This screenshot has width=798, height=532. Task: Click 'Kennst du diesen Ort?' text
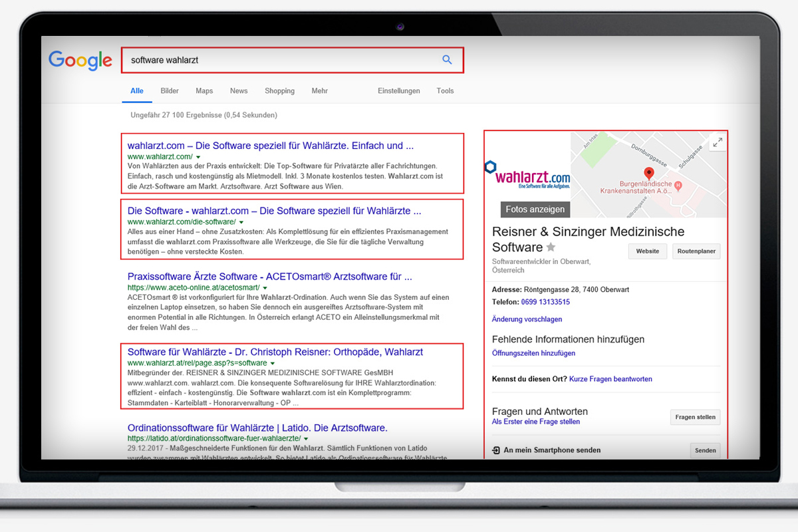529,379
